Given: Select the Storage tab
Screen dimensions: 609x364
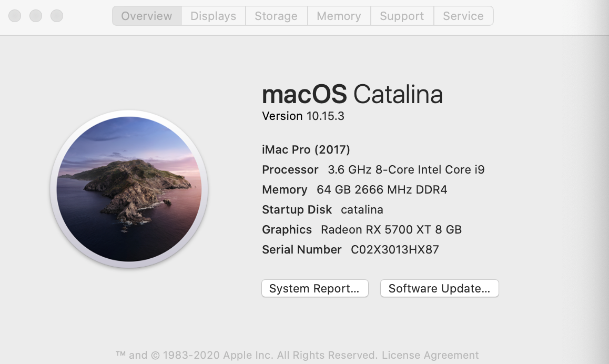Looking at the screenshot, I should 276,16.
